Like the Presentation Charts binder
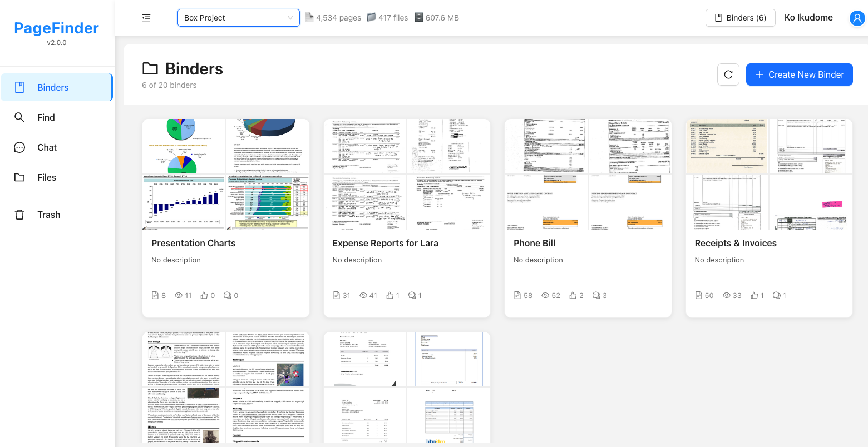The width and height of the screenshot is (868, 447). coord(204,295)
